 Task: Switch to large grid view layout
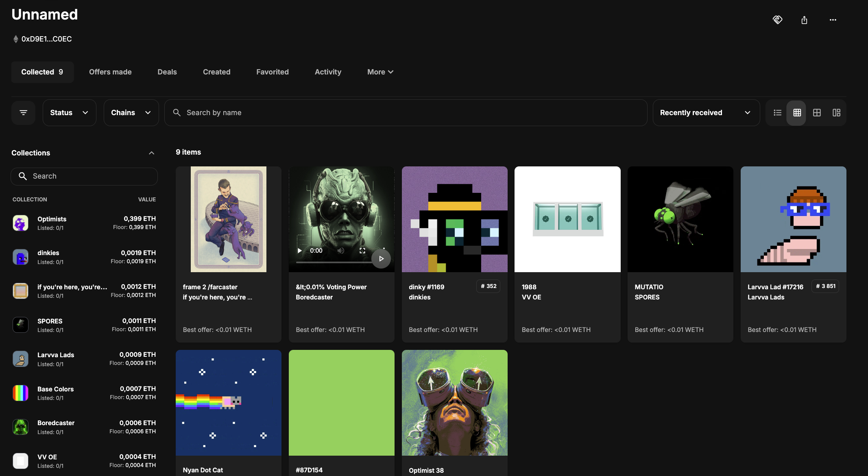(x=816, y=113)
